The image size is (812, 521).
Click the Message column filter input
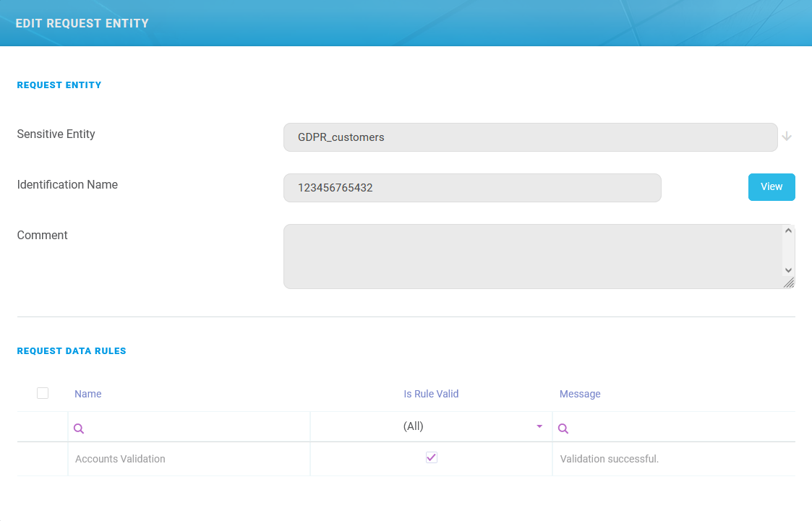tap(680, 428)
